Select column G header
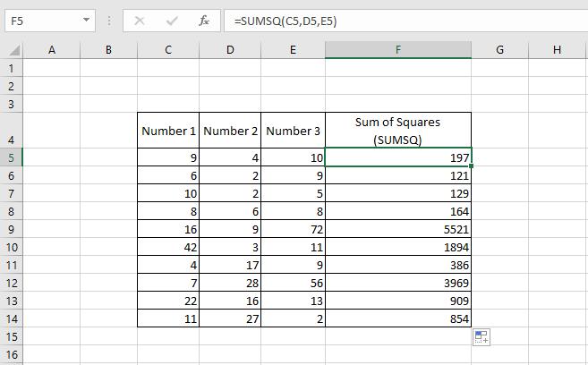588x365 pixels. 499,50
